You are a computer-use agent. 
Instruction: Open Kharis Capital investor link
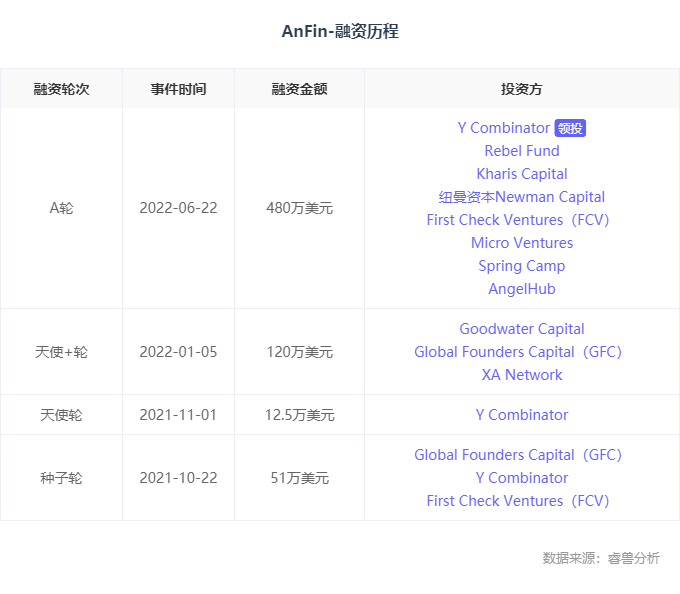522,174
